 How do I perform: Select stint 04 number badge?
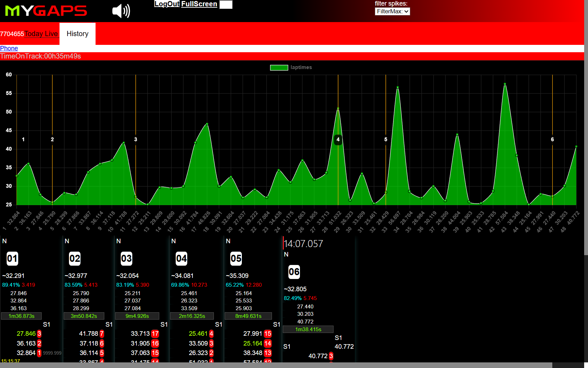tap(181, 259)
